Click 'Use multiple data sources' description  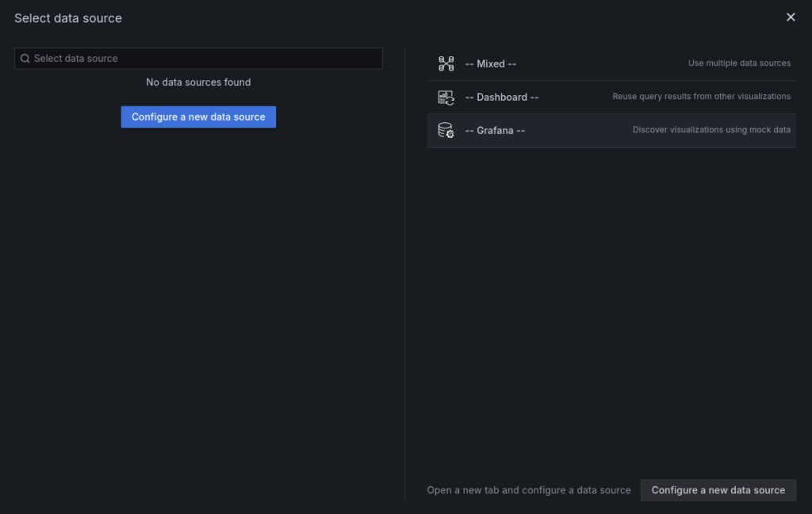(x=739, y=63)
